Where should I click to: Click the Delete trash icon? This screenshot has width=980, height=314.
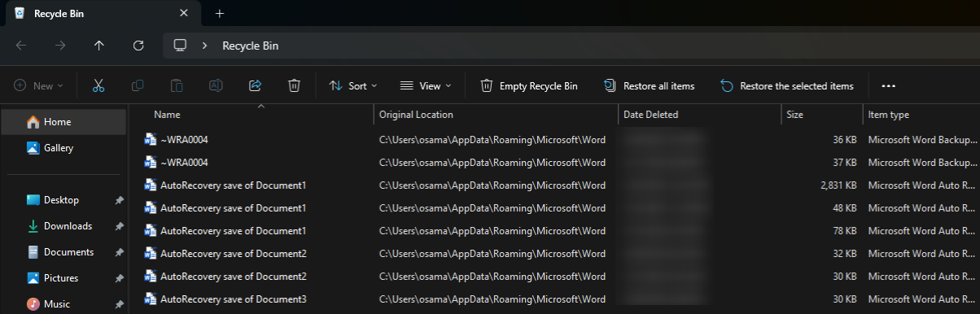tap(294, 85)
